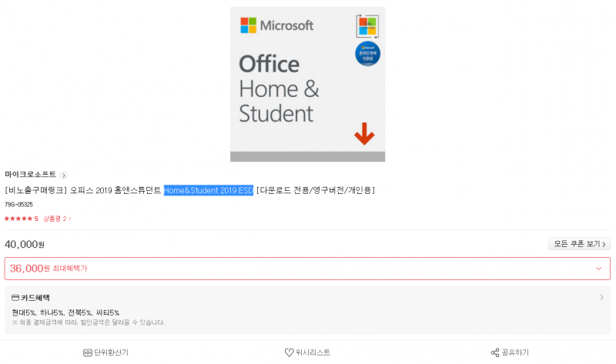
Task: Click the wishlist heart icon
Action: pos(290,352)
